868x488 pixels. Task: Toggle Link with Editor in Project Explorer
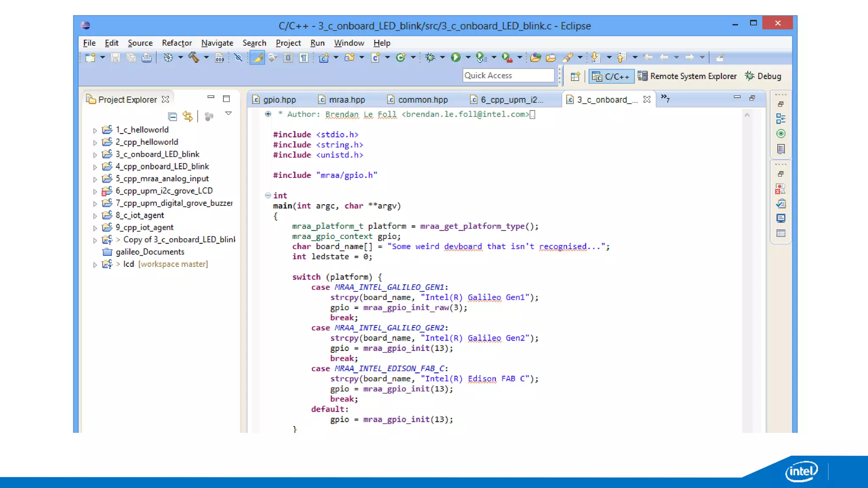[x=188, y=116]
